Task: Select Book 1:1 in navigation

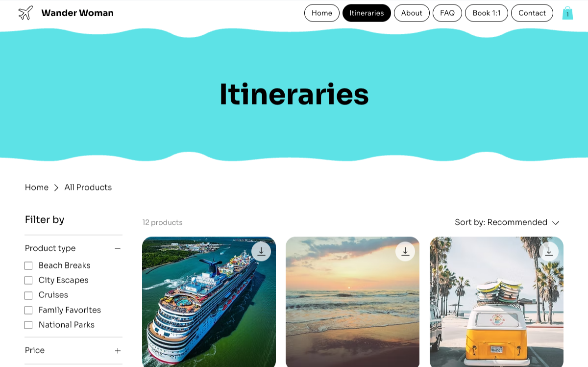Action: point(487,13)
